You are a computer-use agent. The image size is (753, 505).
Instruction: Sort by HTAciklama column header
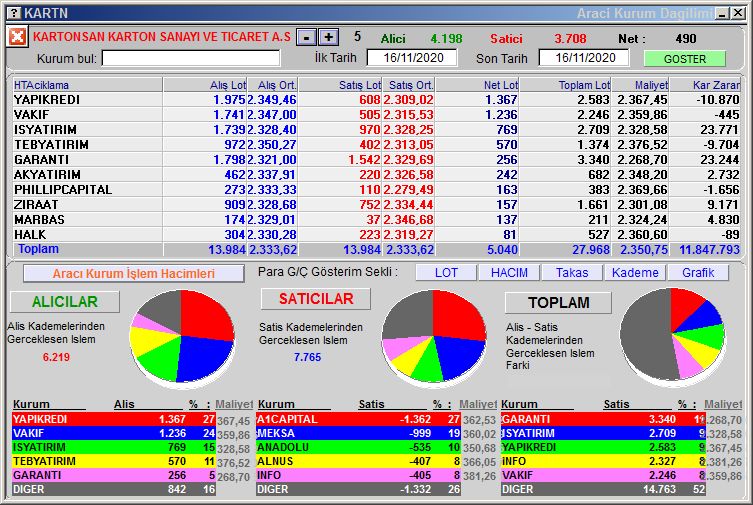pos(87,85)
